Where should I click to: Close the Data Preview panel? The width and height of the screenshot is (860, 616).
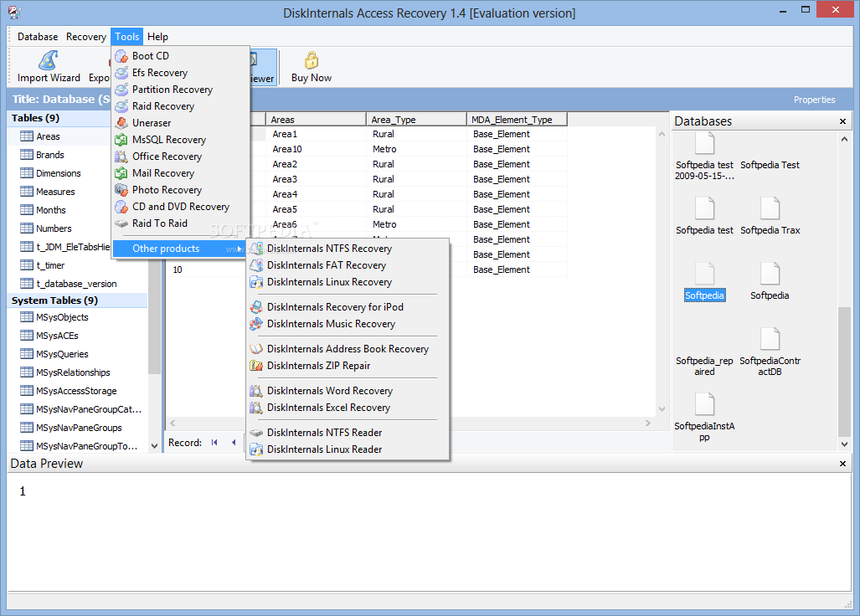pos(843,465)
